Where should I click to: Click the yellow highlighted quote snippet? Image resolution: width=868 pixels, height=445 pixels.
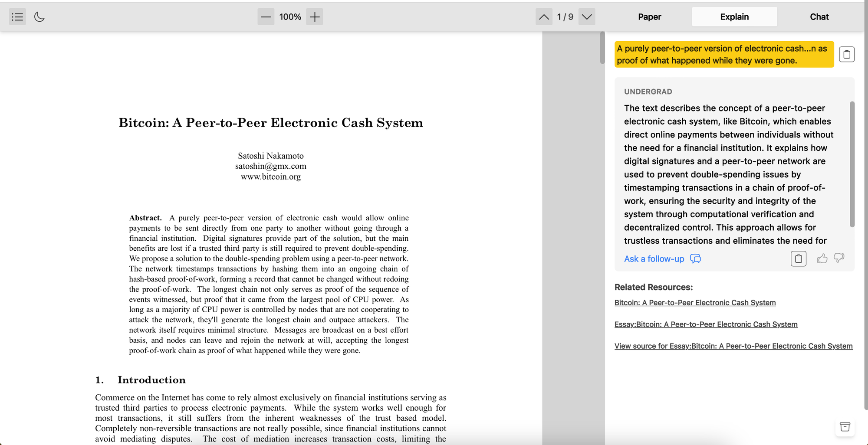(724, 54)
